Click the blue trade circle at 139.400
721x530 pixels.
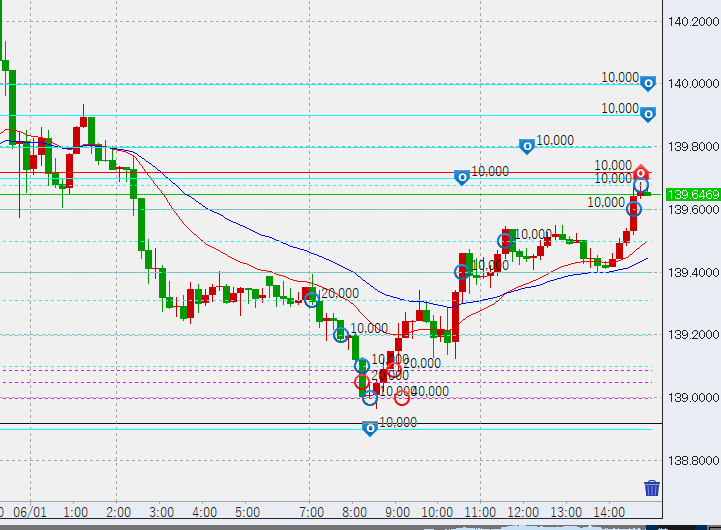462,271
